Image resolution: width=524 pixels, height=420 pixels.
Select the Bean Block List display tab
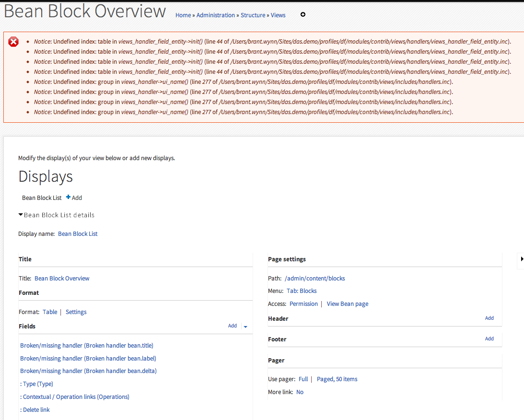(42, 198)
